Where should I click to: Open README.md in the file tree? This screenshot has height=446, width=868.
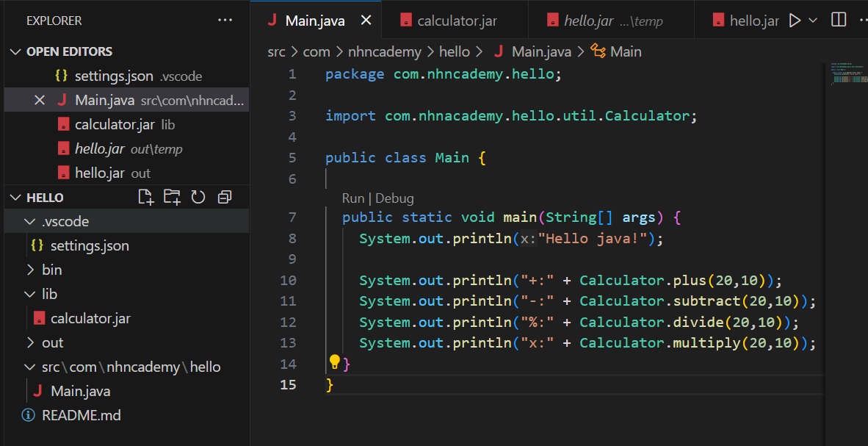pos(126,415)
